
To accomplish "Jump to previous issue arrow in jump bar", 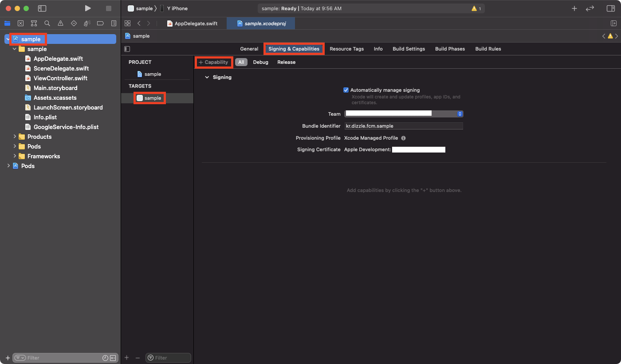I will point(603,36).
